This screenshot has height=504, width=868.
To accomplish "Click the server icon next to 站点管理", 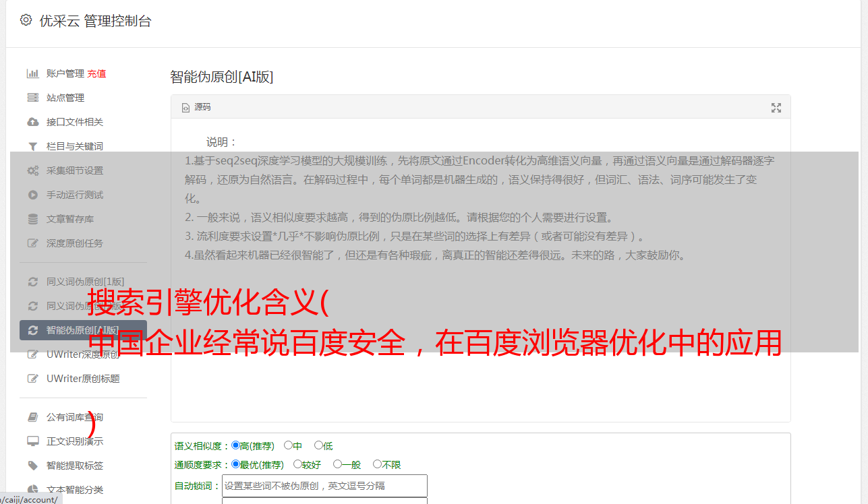I will point(32,98).
